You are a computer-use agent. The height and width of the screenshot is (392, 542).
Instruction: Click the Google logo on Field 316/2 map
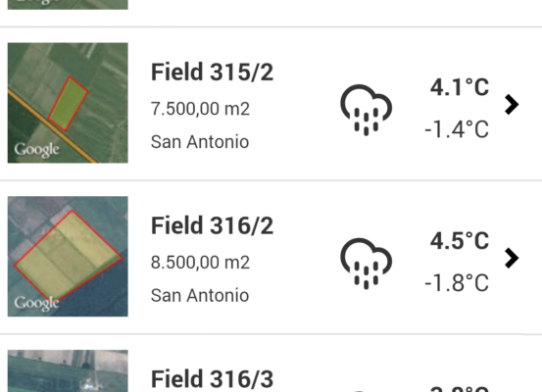tap(36, 304)
